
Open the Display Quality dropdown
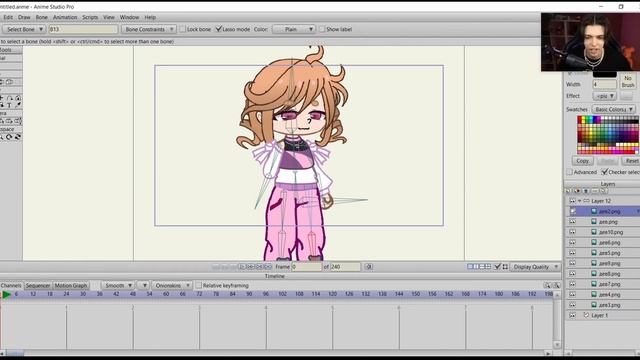tap(535, 267)
